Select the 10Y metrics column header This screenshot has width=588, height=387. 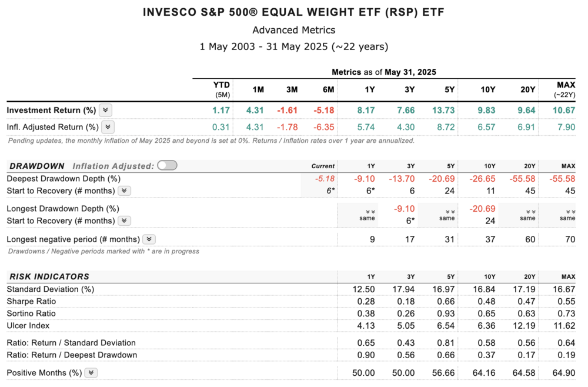pyautogui.click(x=487, y=89)
